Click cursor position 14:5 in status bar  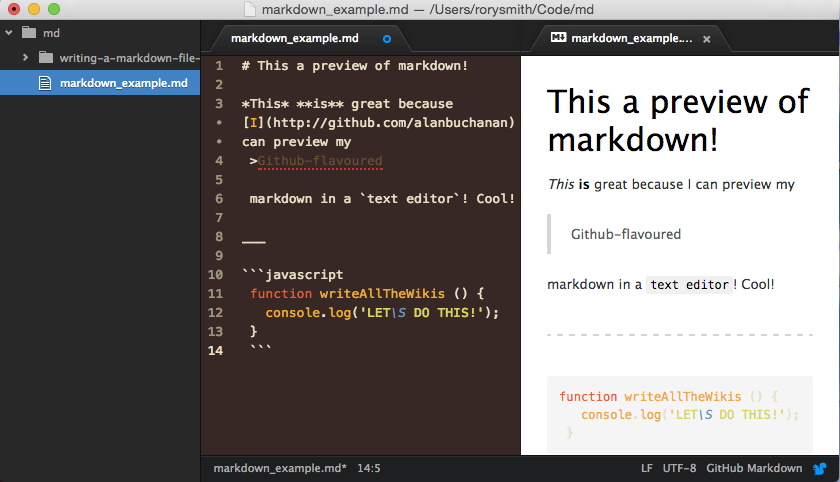click(369, 468)
